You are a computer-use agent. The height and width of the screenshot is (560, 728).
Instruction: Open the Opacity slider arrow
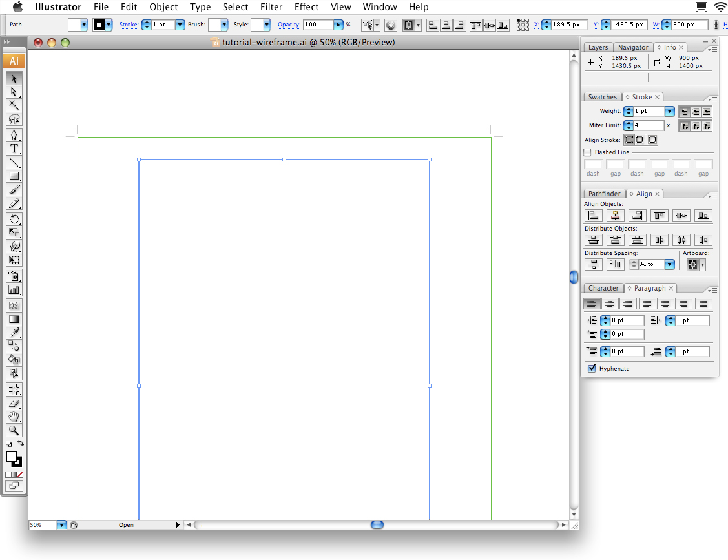click(338, 25)
